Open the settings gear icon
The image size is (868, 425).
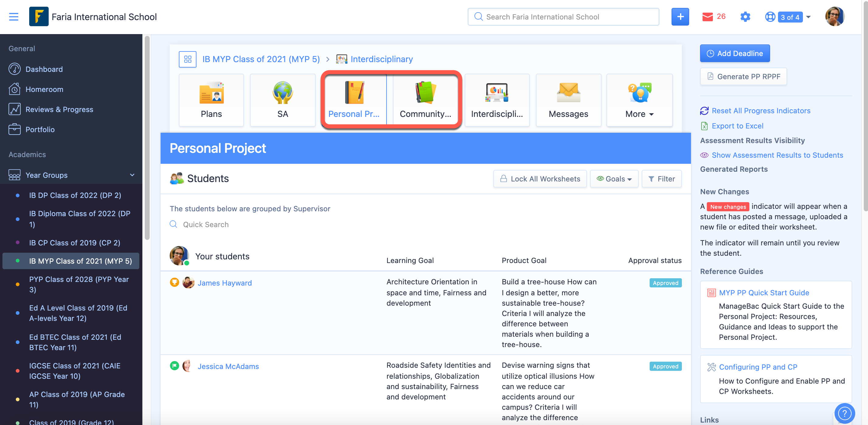[x=745, y=16]
